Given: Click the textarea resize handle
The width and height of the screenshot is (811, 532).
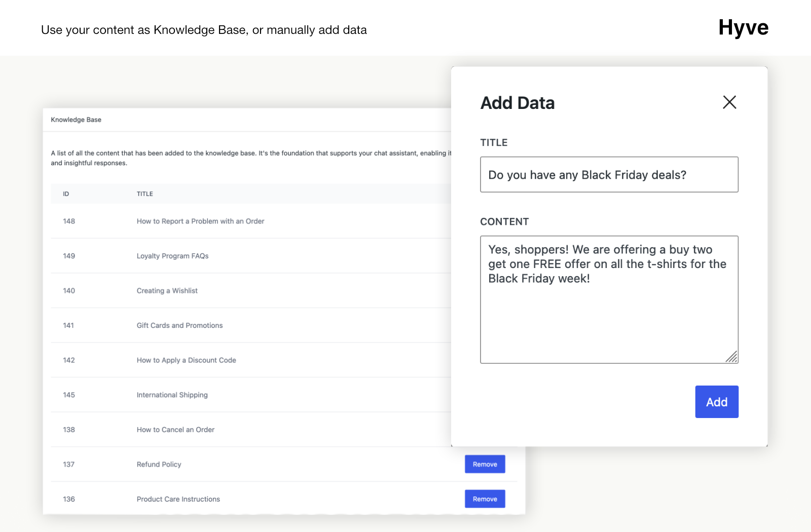Looking at the screenshot, I should pos(731,357).
